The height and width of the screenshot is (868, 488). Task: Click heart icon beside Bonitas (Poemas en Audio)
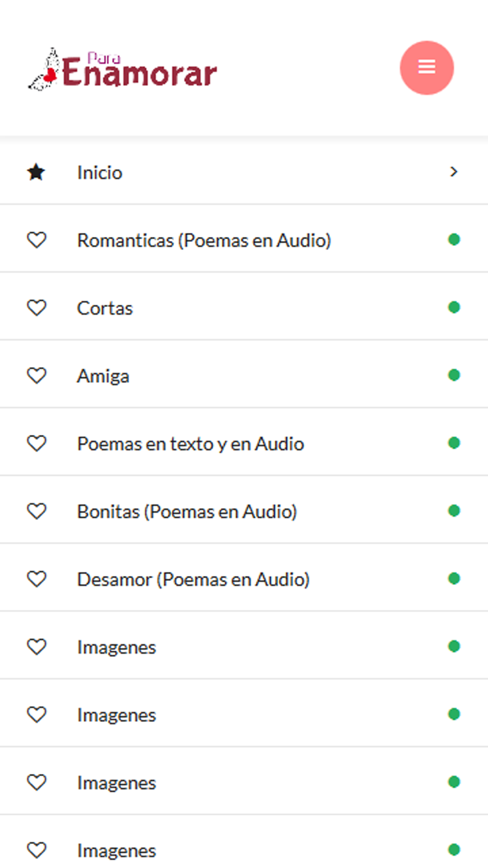point(36,511)
